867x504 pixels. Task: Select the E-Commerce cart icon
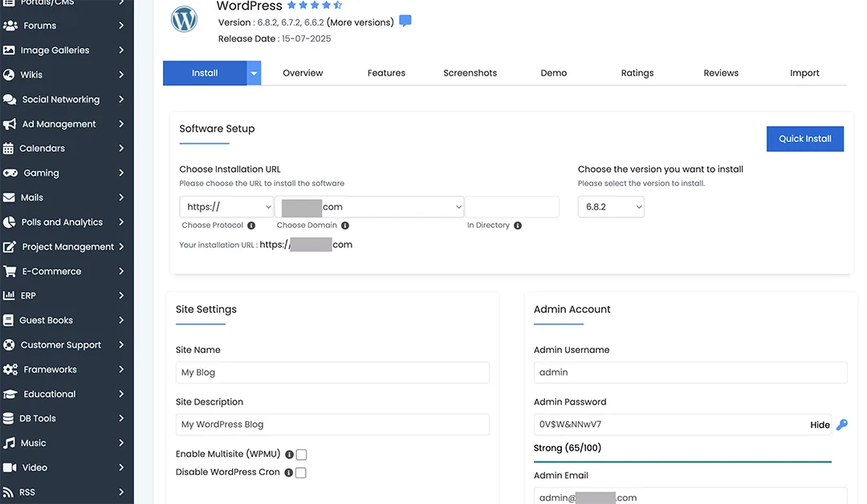click(x=10, y=271)
